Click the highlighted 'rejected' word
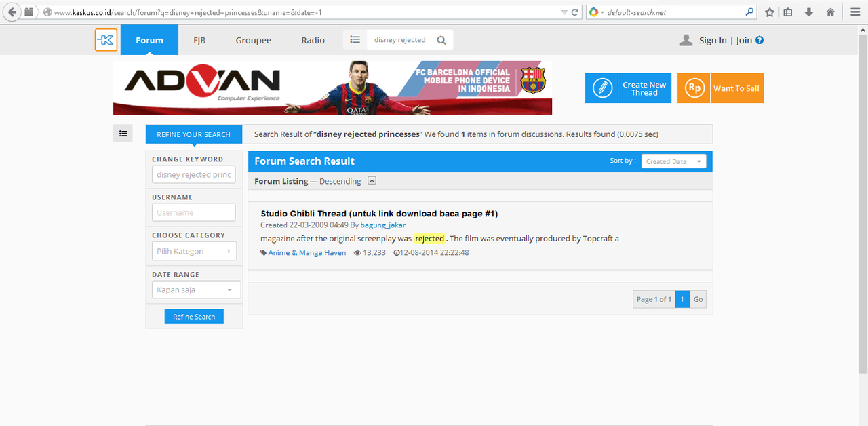This screenshot has height=426, width=868. click(429, 239)
